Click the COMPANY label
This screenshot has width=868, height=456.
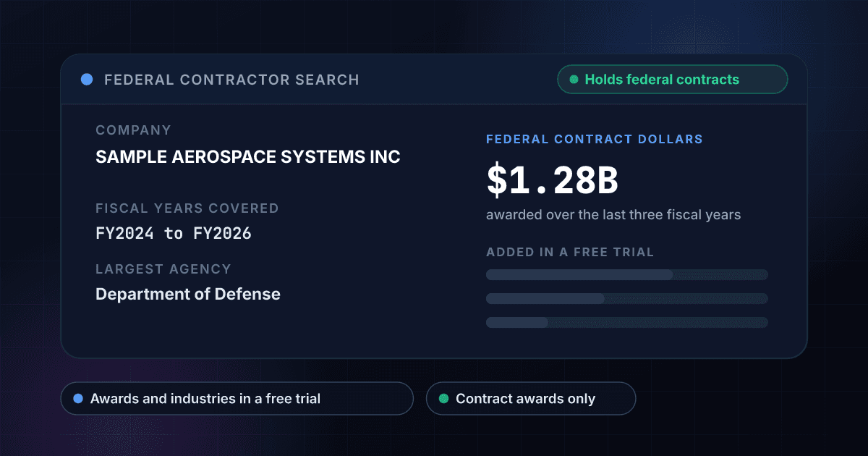click(133, 130)
